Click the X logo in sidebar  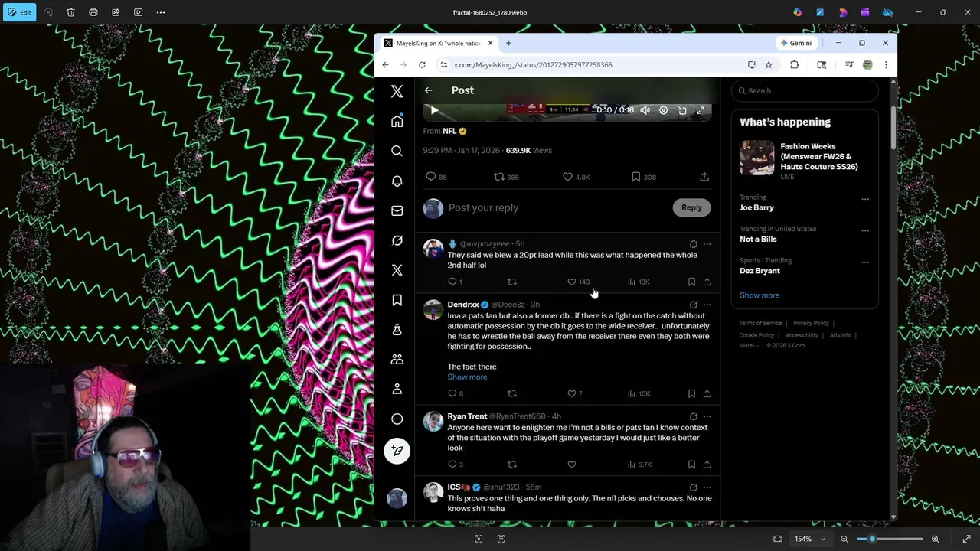tap(397, 91)
